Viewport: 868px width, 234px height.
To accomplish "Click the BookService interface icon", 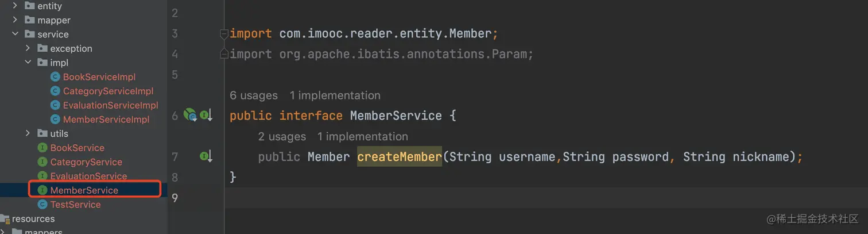I will pos(42,148).
